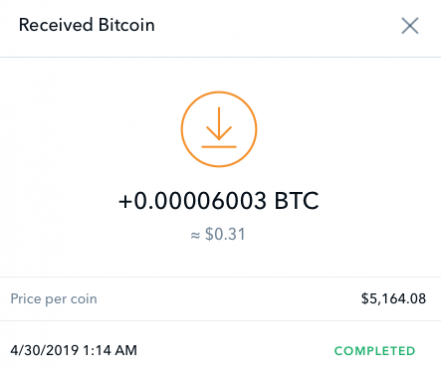This screenshot has height=375, width=441.
Task: Click the BTC currency text
Action: (x=297, y=201)
